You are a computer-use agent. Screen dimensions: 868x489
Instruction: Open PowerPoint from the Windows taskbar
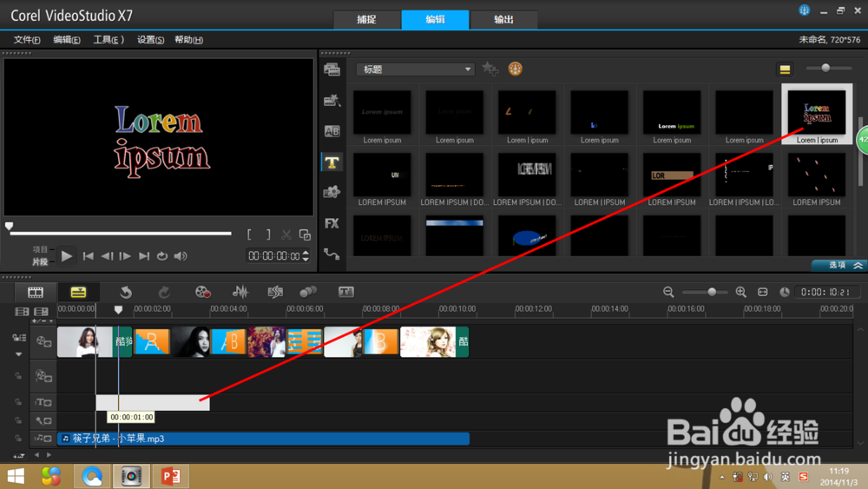pos(171,476)
